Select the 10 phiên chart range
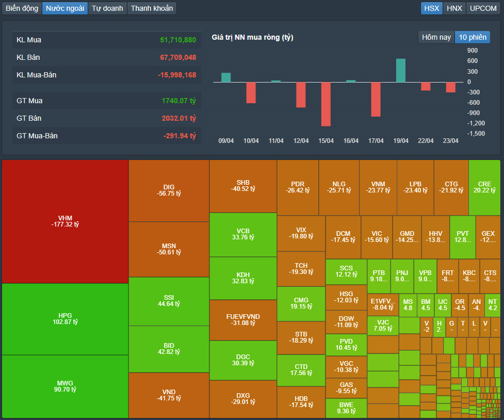504x420 pixels. (473, 37)
